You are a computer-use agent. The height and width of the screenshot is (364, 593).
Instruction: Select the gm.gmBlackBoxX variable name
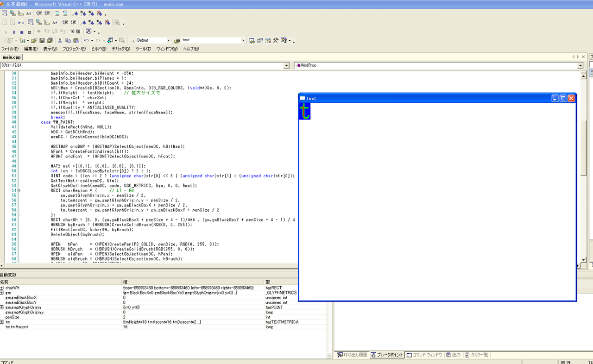click(21, 297)
